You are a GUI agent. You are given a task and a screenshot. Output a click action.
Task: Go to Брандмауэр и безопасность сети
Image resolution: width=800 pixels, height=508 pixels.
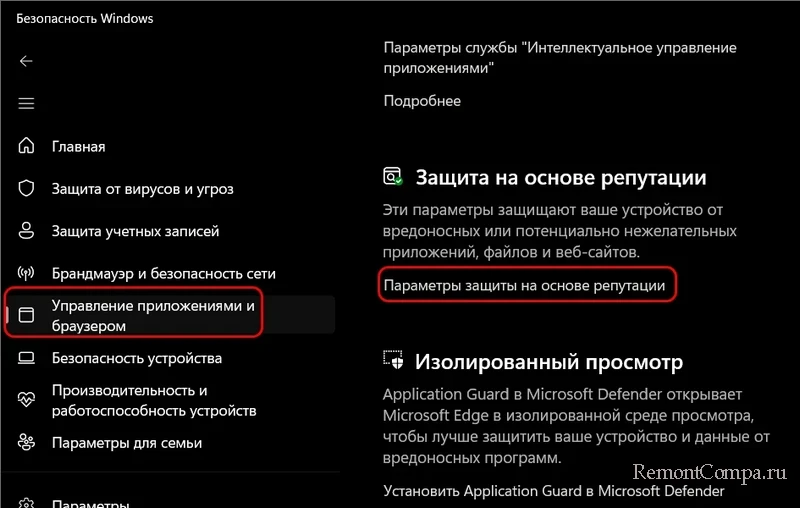pos(163,274)
